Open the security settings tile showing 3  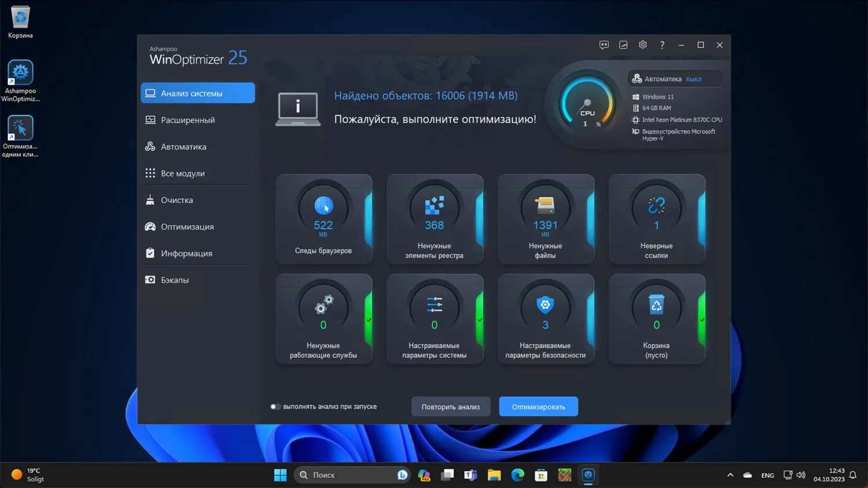click(545, 319)
